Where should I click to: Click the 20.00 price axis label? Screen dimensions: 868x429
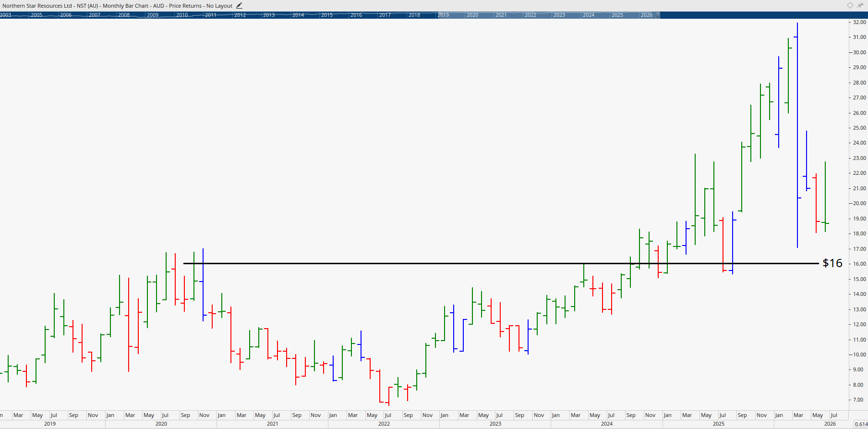[859, 203]
